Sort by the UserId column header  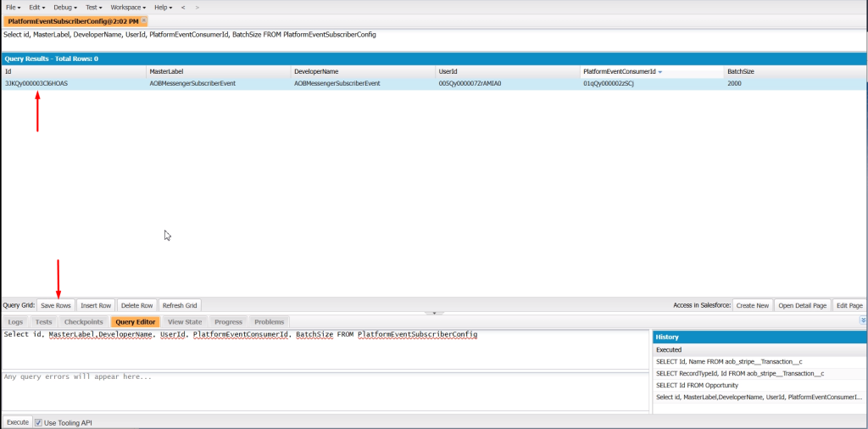point(507,72)
